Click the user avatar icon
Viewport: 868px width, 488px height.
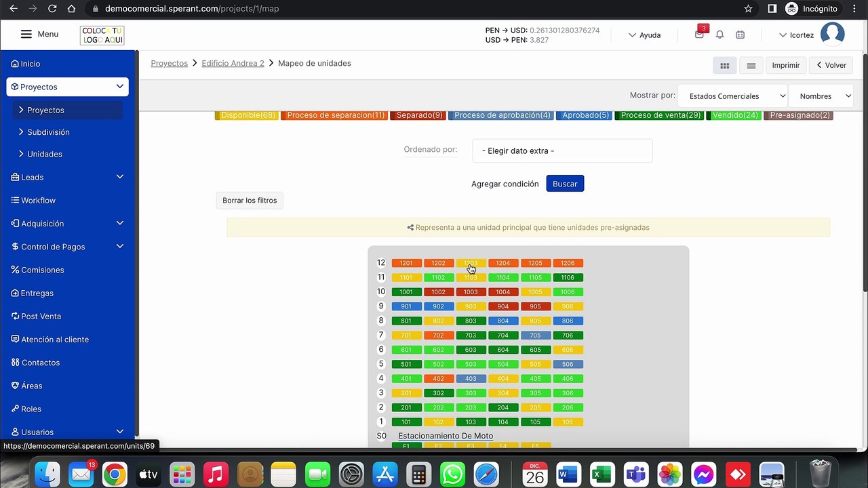(832, 34)
